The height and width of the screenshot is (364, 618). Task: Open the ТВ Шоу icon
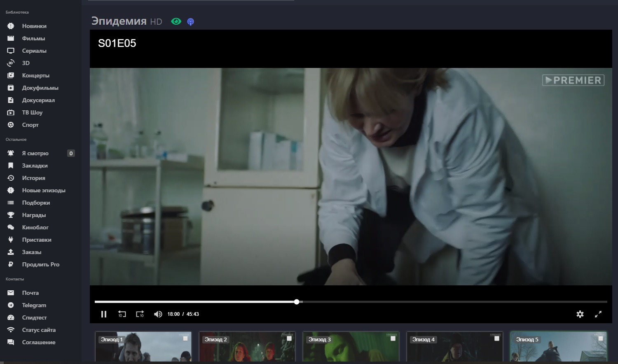[x=11, y=112]
